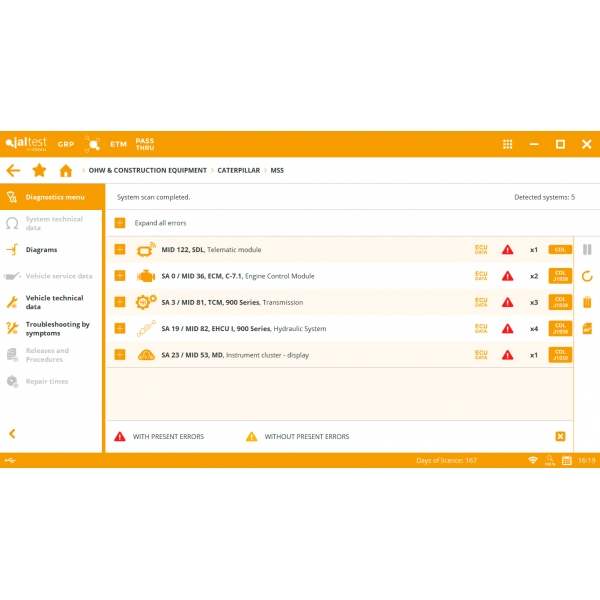
Task: Go to the home screen icon
Action: [66, 171]
